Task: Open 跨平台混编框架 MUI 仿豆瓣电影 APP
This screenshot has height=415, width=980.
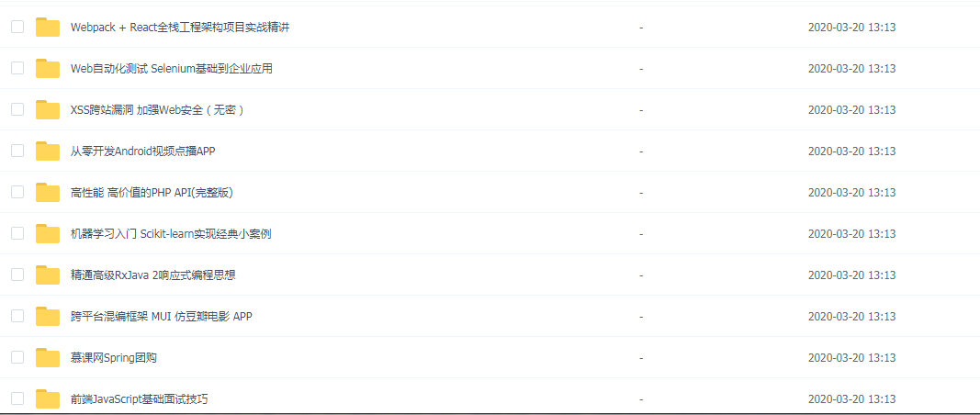Action: (x=162, y=317)
